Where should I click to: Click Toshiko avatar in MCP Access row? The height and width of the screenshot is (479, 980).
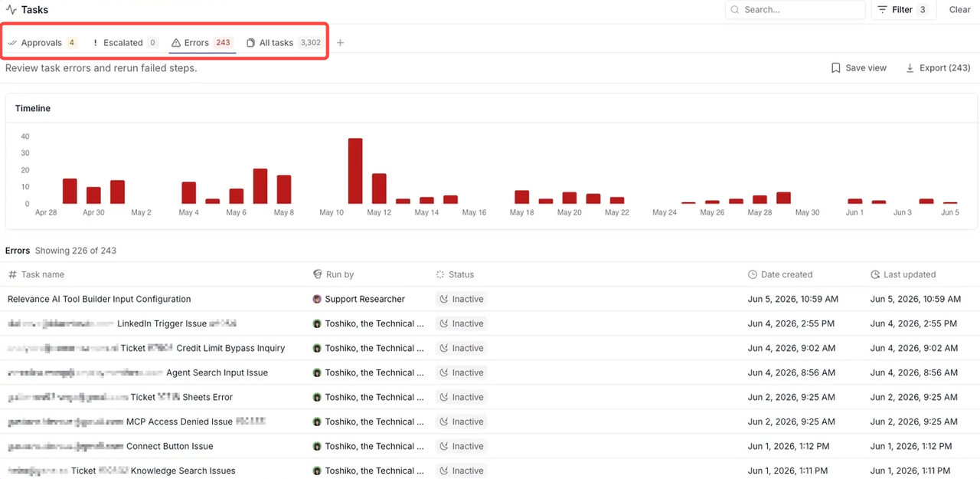pos(317,422)
